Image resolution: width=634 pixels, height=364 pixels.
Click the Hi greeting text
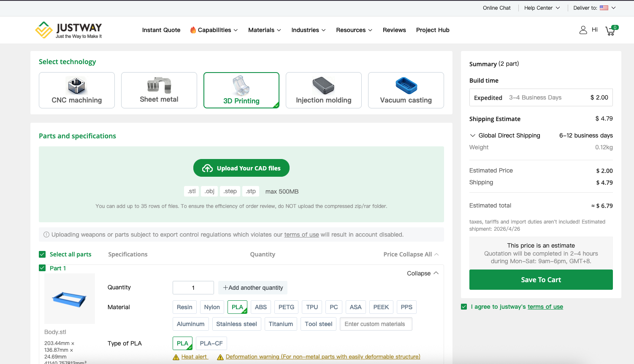[595, 30]
